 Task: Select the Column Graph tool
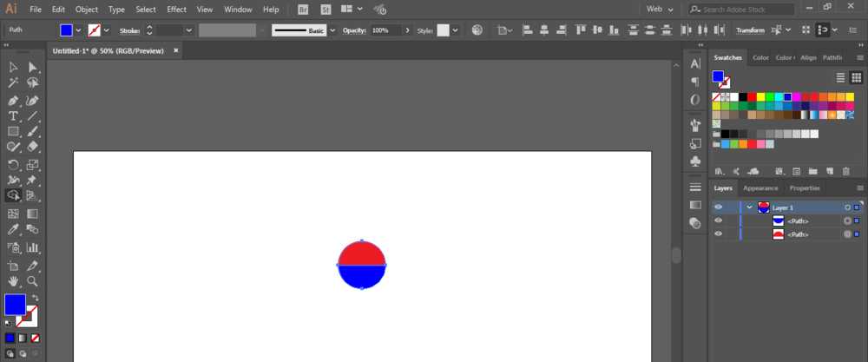(33, 247)
